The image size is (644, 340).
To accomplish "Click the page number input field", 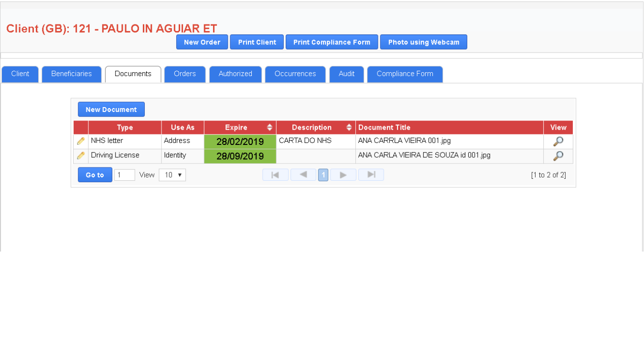I will [124, 175].
